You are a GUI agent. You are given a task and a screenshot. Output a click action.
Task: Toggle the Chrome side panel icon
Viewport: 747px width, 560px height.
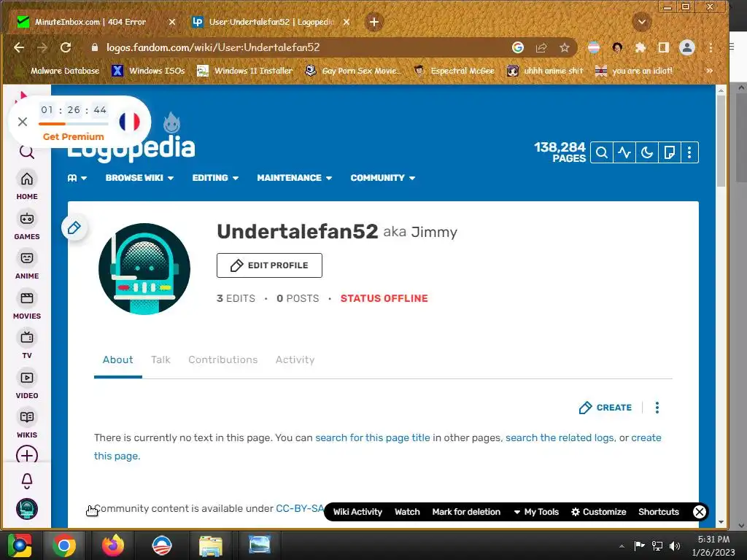tap(663, 47)
